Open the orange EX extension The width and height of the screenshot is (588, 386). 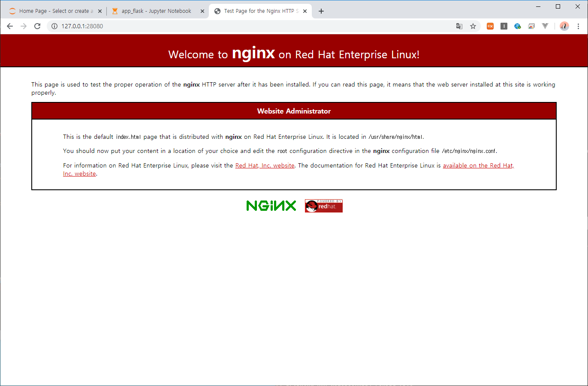point(490,26)
